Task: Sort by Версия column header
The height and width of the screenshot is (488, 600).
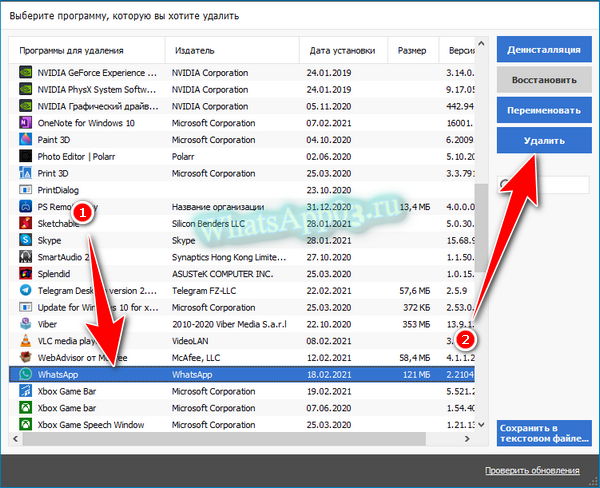Action: [462, 51]
